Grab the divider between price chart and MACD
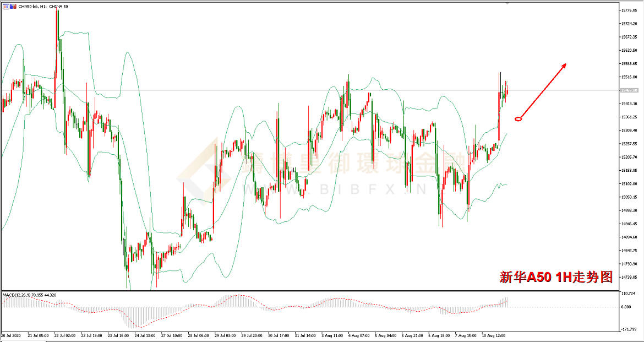This screenshot has height=342, width=644. 308,290
